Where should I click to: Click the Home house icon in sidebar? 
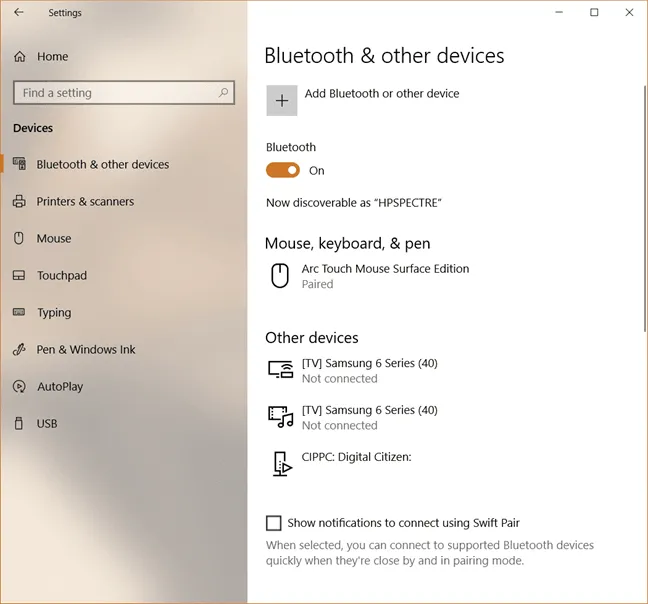(20, 57)
